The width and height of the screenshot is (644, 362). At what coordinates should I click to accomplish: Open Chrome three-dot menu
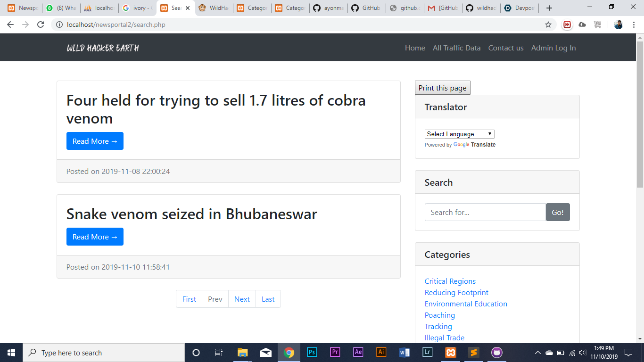[x=634, y=25]
